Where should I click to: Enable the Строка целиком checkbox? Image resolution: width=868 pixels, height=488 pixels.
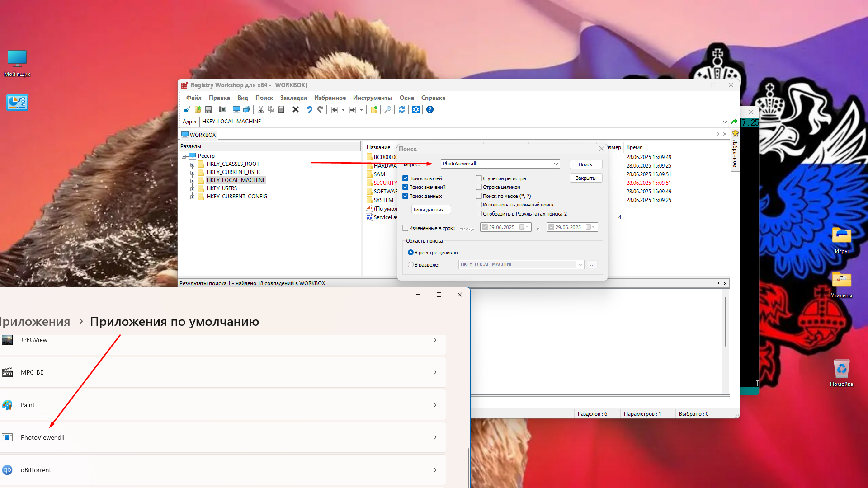click(479, 187)
